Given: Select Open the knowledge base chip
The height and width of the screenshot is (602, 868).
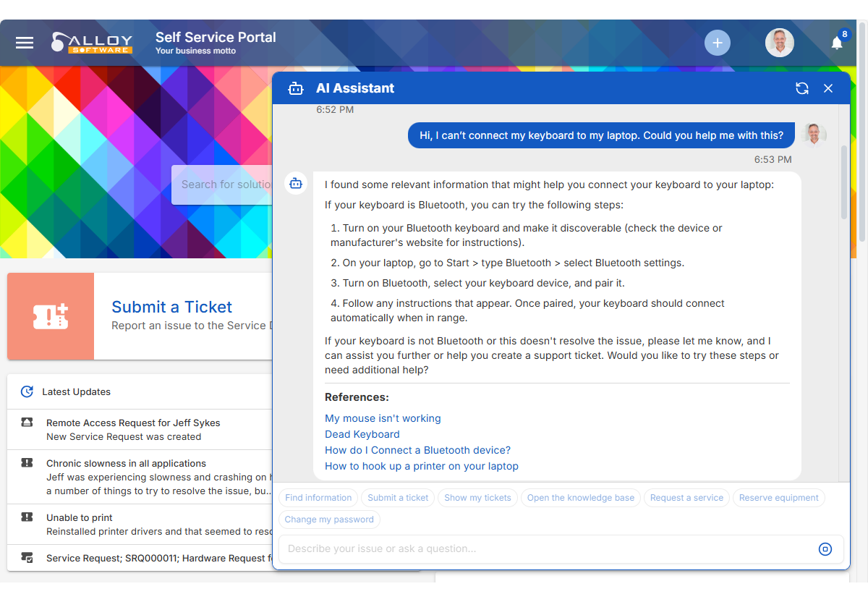Looking at the screenshot, I should (580, 498).
